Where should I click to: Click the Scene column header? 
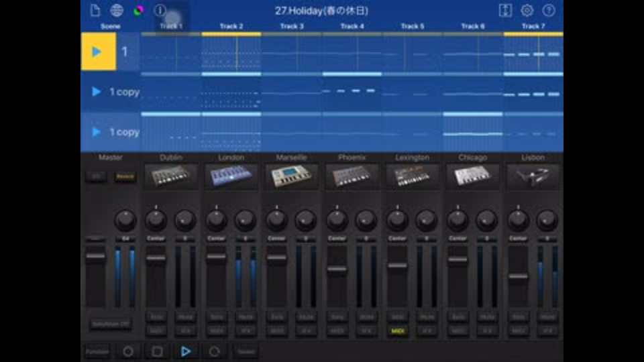click(111, 26)
